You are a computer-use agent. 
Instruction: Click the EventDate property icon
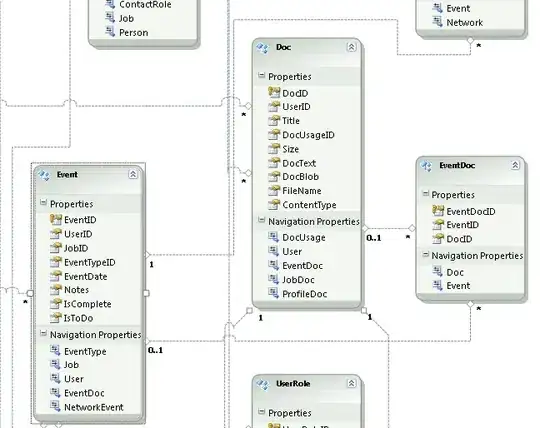pos(55,276)
